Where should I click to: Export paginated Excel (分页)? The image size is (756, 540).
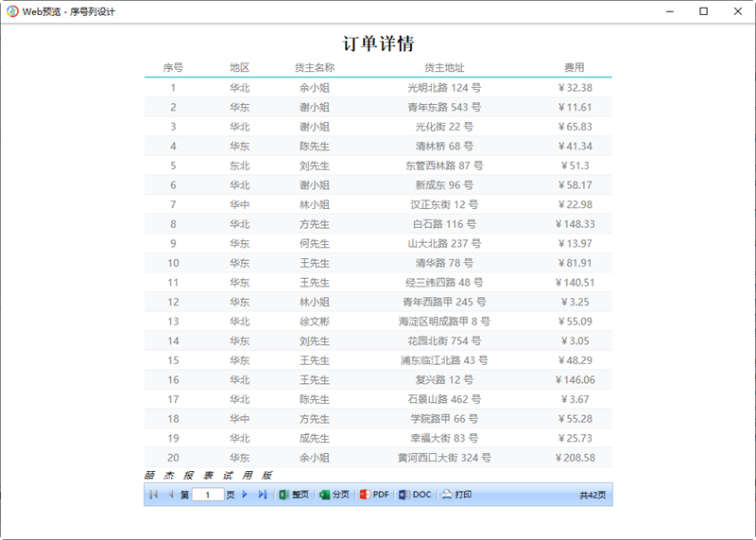point(335,495)
